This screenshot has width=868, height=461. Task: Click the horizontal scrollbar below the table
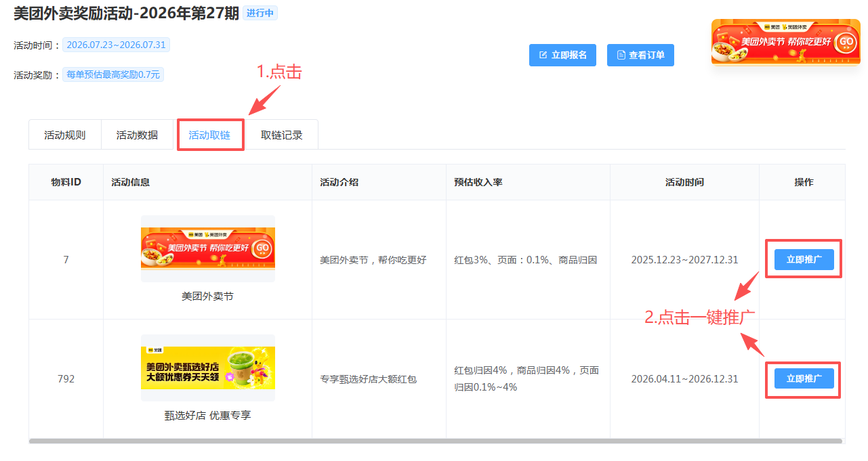coord(436,441)
